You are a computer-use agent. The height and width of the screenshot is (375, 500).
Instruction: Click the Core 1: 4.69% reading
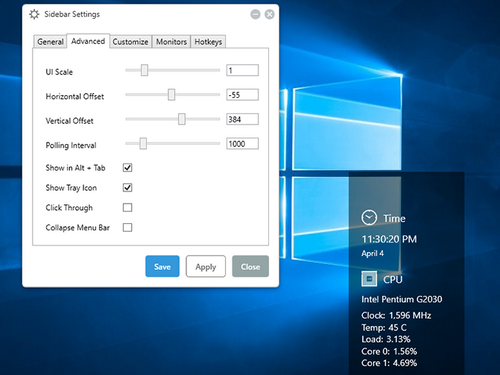pos(389,363)
